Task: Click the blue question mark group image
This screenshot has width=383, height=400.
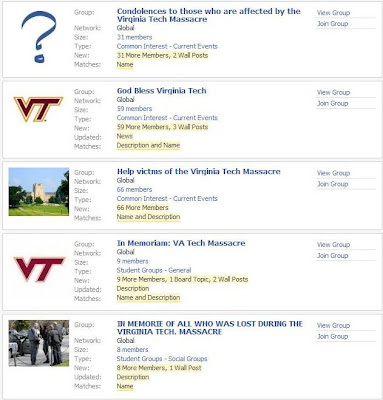Action: pyautogui.click(x=38, y=37)
